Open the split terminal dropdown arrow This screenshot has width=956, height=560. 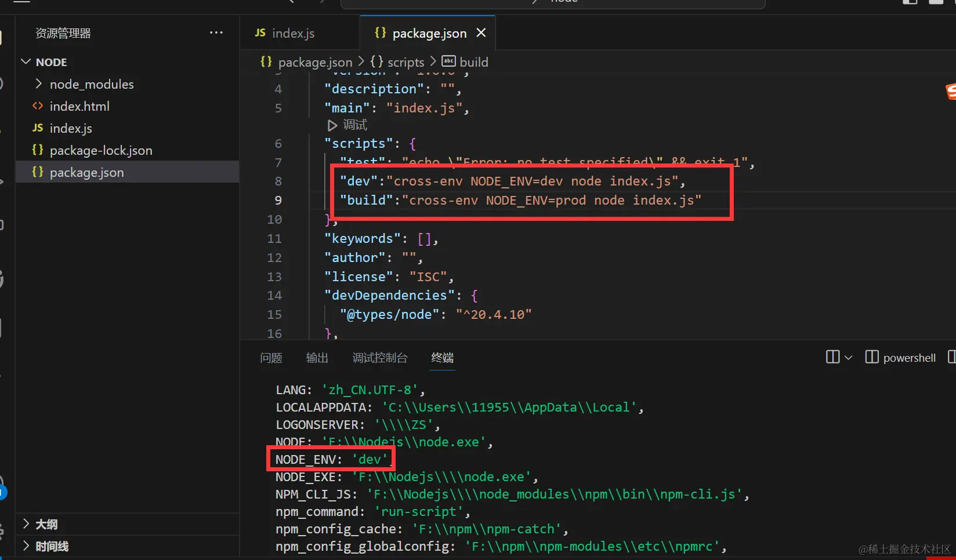coord(848,358)
